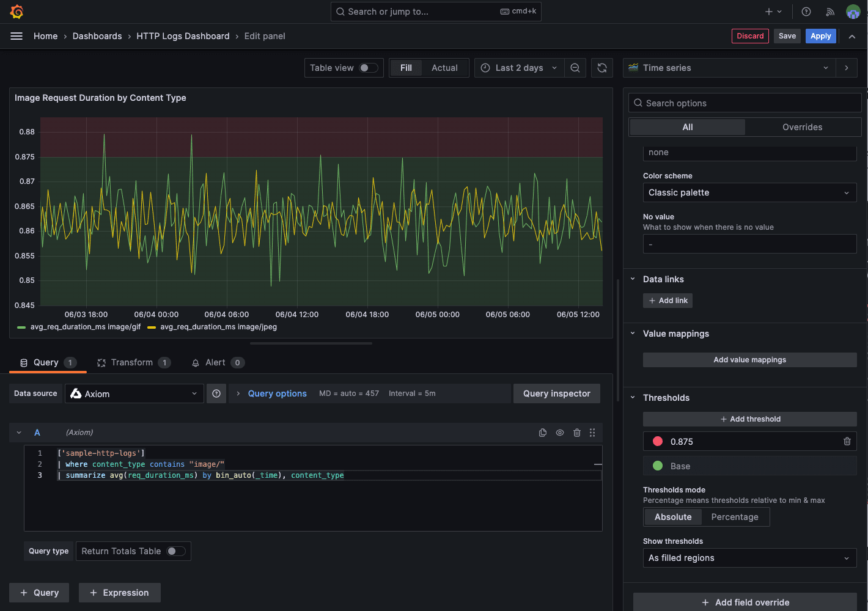Change red color of 0.875 threshold
868x611 pixels.
point(658,441)
